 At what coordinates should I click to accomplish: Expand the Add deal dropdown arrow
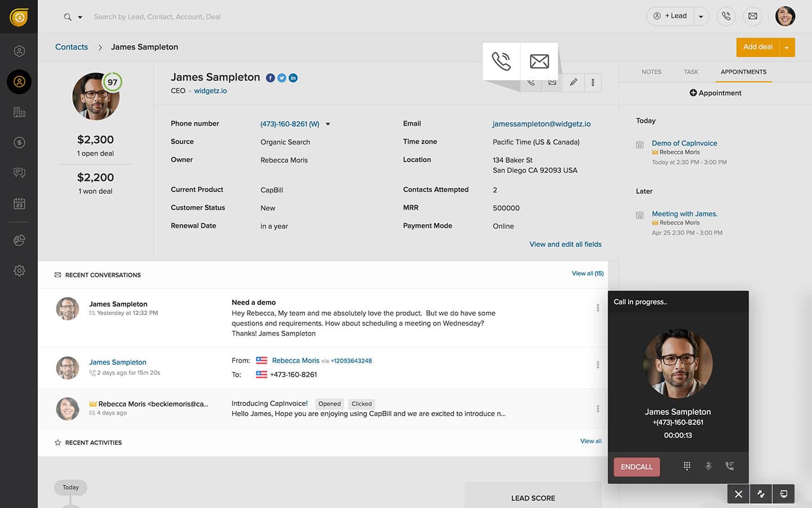click(787, 47)
